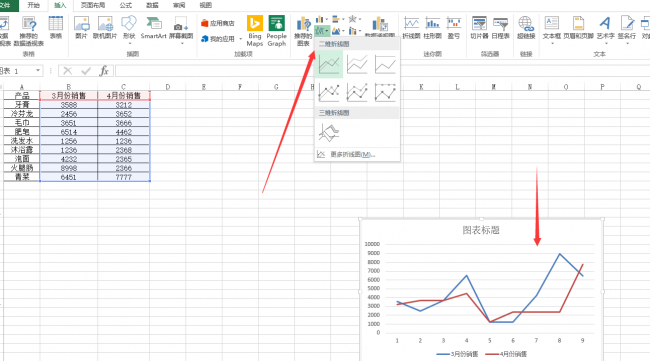650x361 pixels.
Task: Select the 4月份销售 legend entry
Action: click(x=506, y=354)
